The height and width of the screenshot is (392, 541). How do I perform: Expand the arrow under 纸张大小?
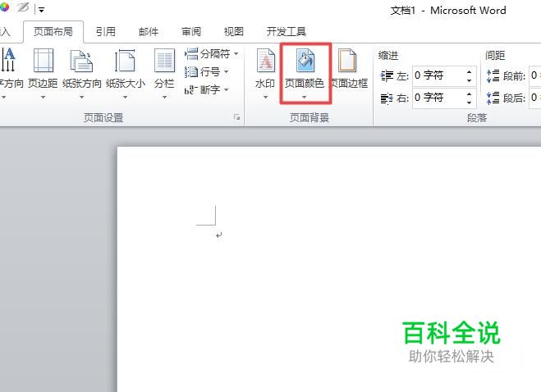click(x=126, y=98)
